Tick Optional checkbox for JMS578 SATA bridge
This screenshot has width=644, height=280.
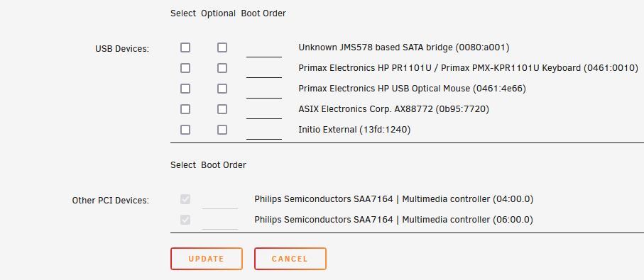click(222, 47)
